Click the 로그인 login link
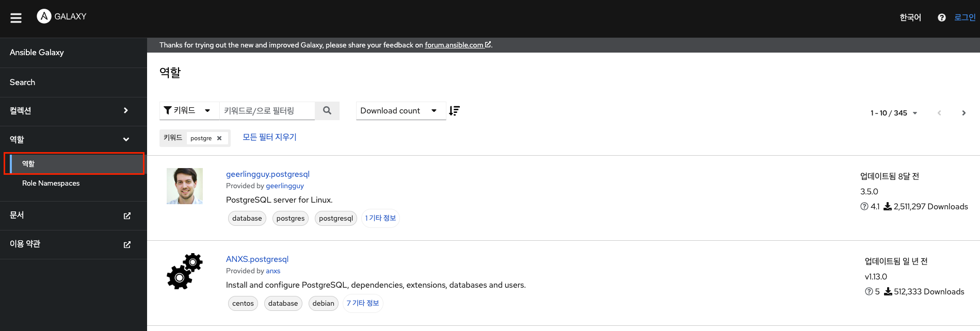Viewport: 980px width, 331px height. 965,18
